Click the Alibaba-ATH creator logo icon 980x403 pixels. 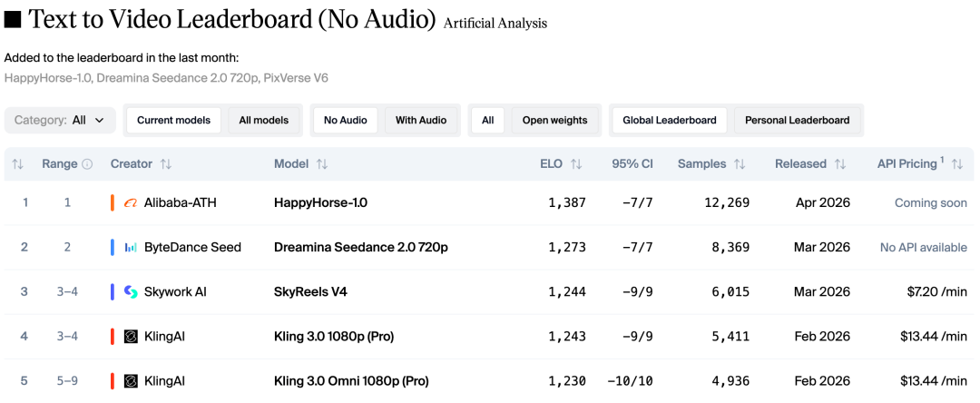[131, 202]
